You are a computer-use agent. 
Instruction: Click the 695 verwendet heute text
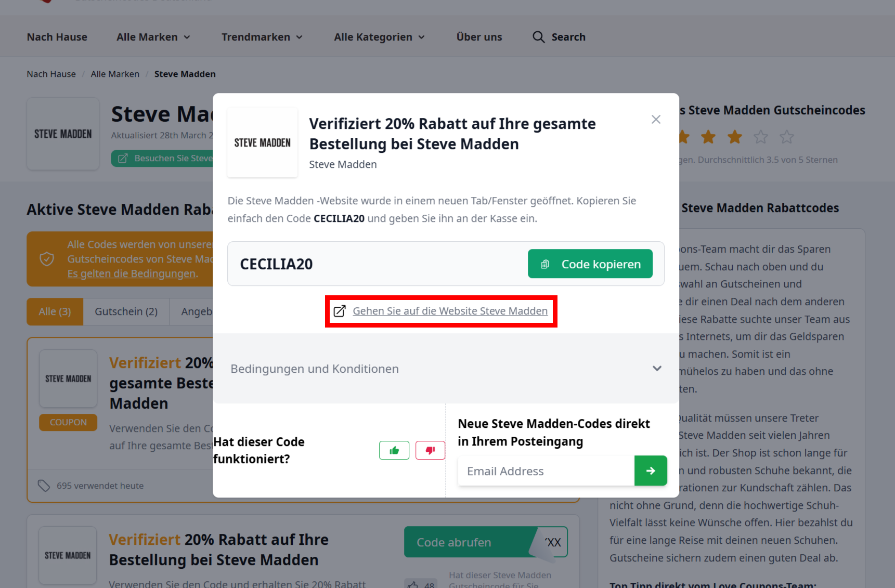click(x=100, y=486)
